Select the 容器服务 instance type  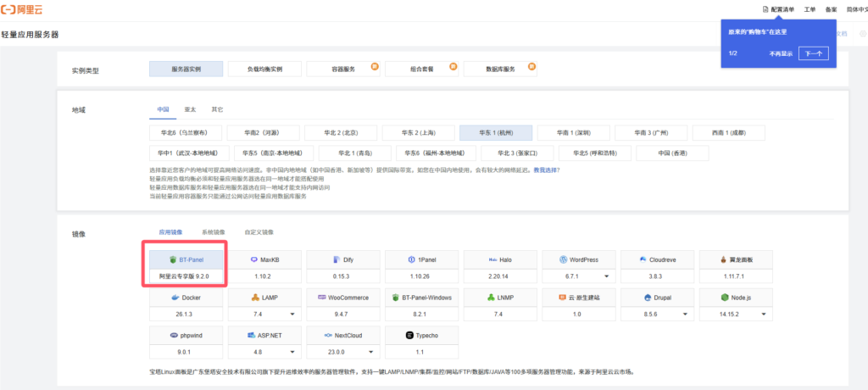(343, 69)
